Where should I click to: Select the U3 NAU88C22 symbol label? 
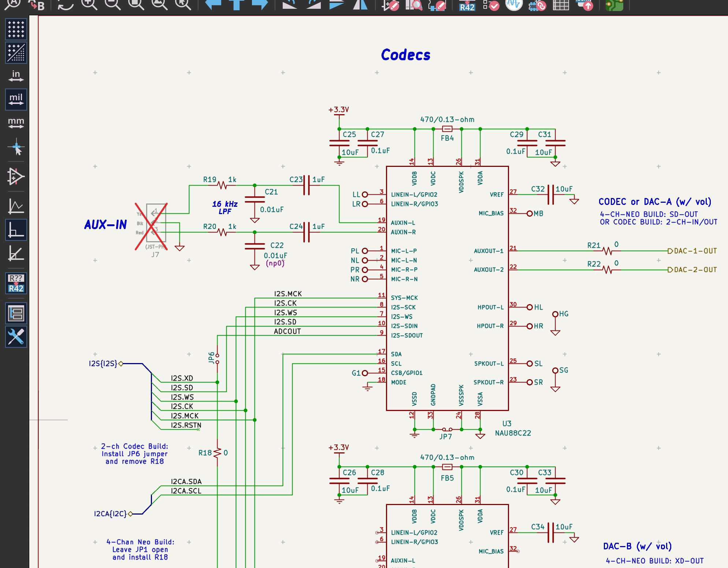pos(513,428)
